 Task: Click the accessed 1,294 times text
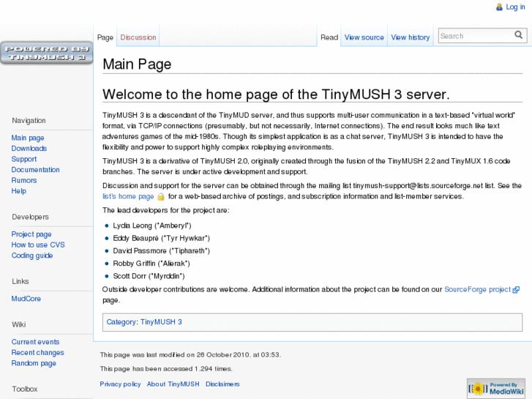point(166,369)
